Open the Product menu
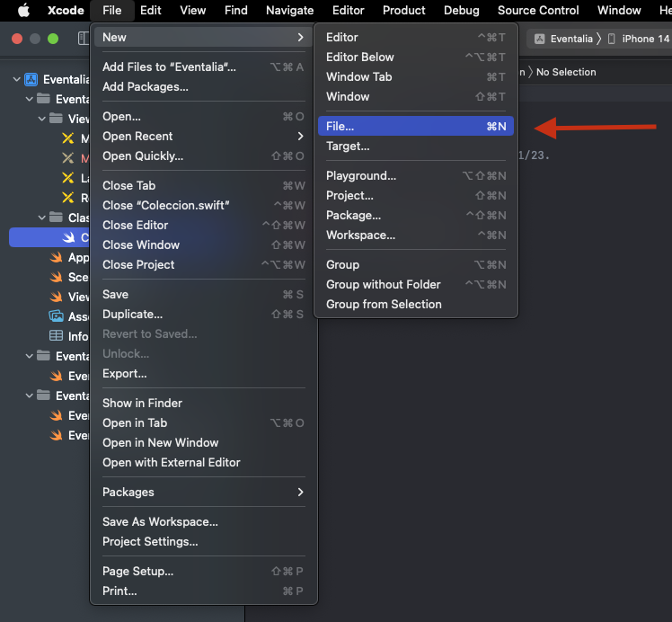Screen dimensions: 672x622 tap(403, 10)
